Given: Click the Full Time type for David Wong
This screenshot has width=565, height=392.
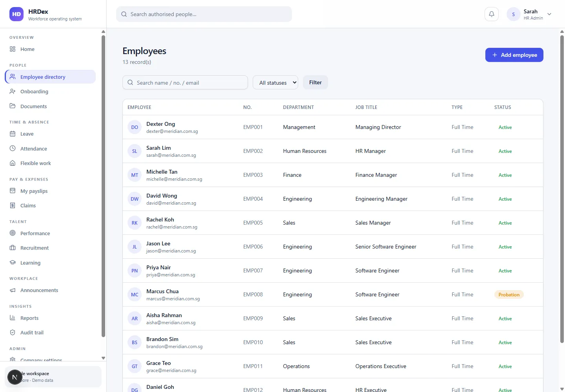Looking at the screenshot, I should (463, 199).
